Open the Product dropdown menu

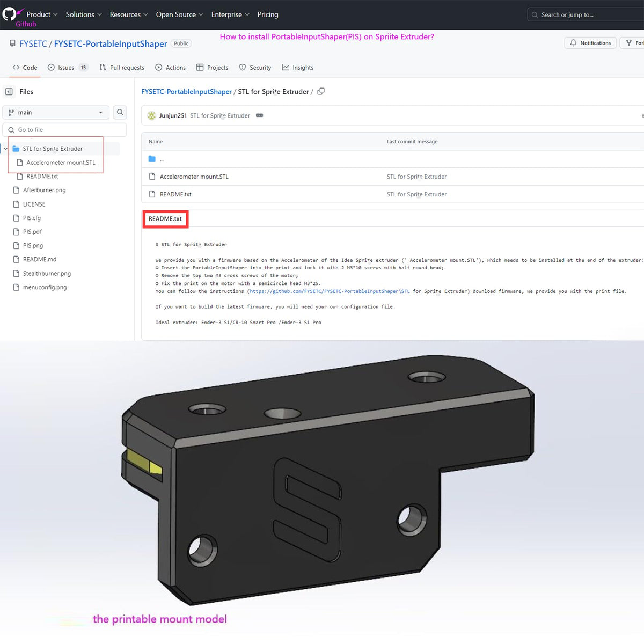(x=41, y=14)
